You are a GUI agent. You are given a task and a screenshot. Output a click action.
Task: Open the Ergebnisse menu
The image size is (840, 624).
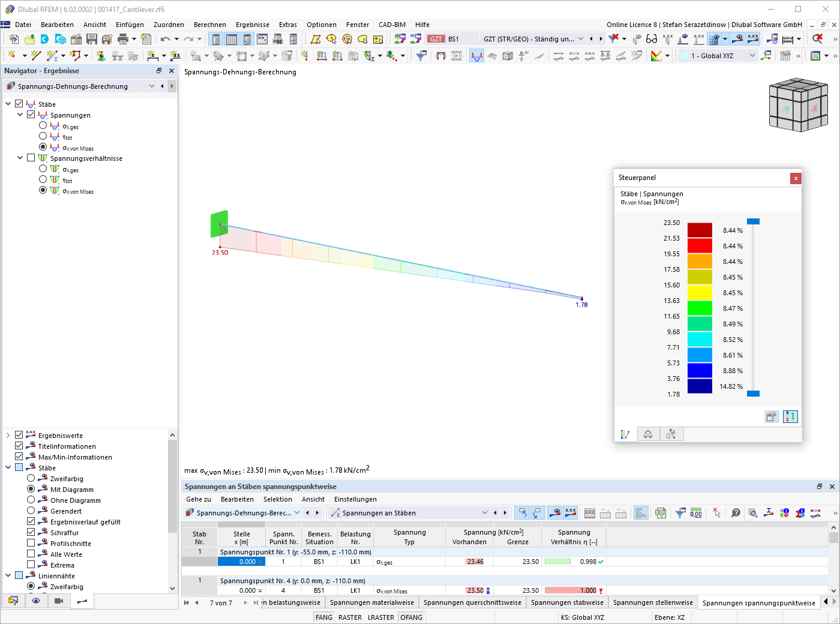coord(253,25)
